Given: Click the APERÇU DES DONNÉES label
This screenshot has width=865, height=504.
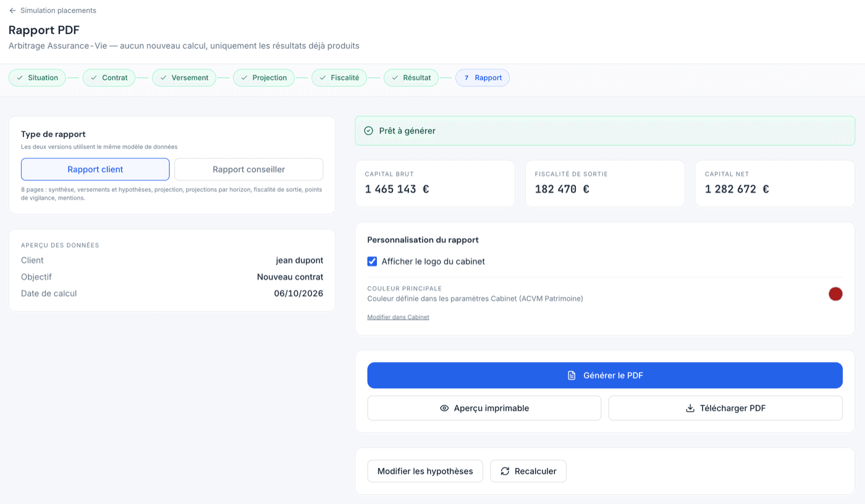Looking at the screenshot, I should coord(60,245).
